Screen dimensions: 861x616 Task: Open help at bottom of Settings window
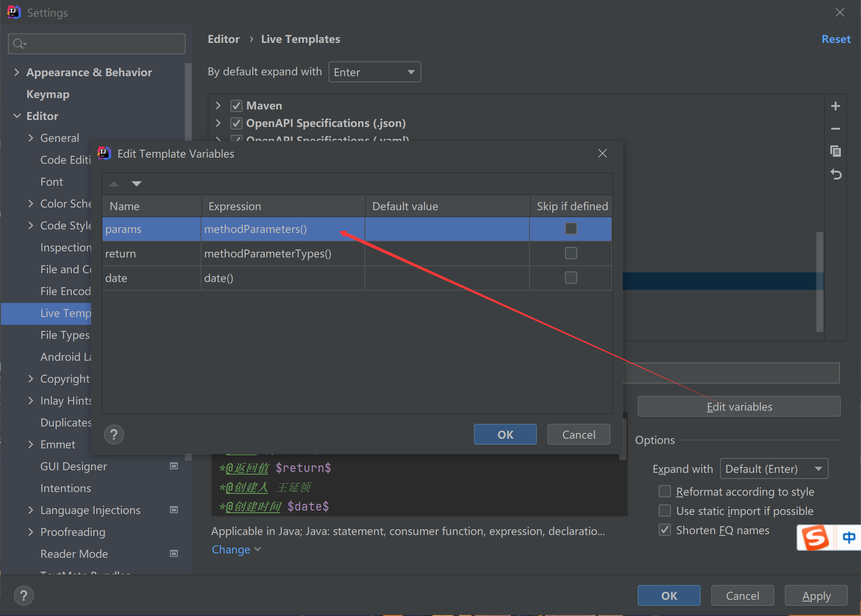pos(24,595)
